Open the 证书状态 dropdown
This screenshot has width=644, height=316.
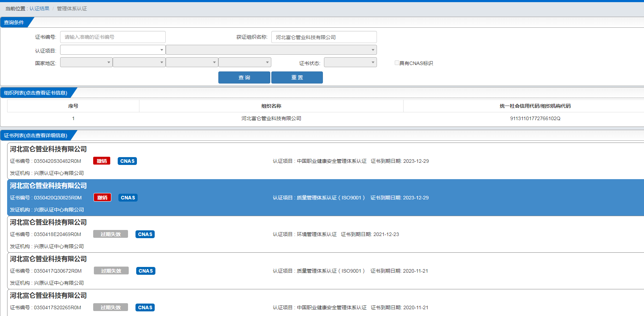(x=350, y=63)
